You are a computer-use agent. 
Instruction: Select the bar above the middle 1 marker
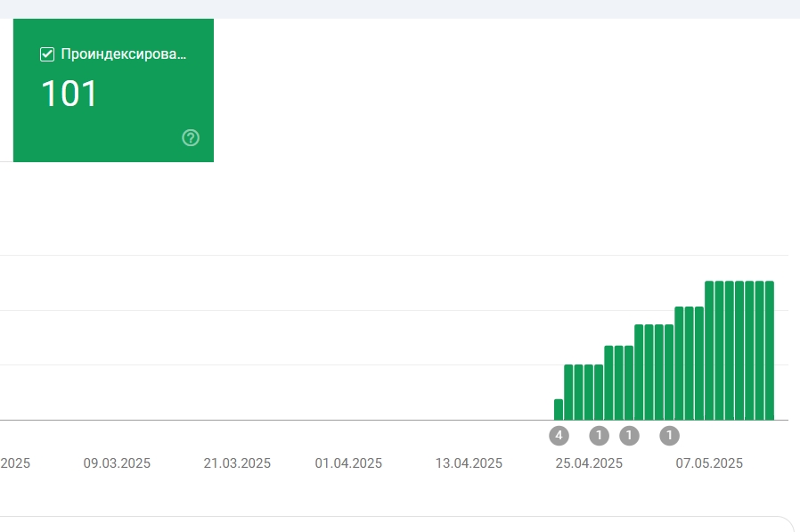[x=629, y=383]
